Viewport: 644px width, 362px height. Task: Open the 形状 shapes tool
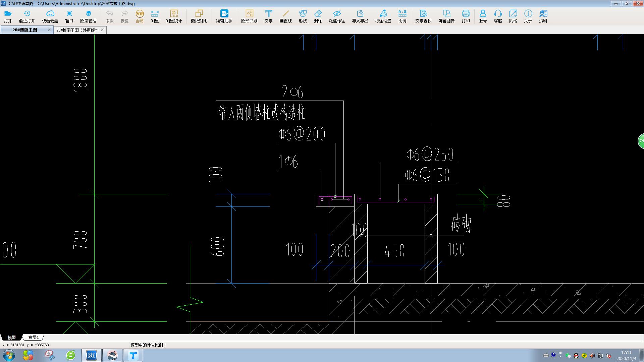tap(303, 16)
